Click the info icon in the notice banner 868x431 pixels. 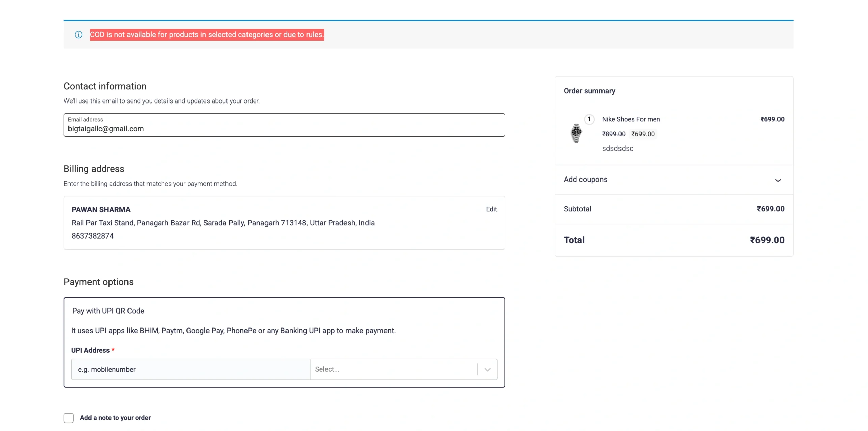coord(78,35)
